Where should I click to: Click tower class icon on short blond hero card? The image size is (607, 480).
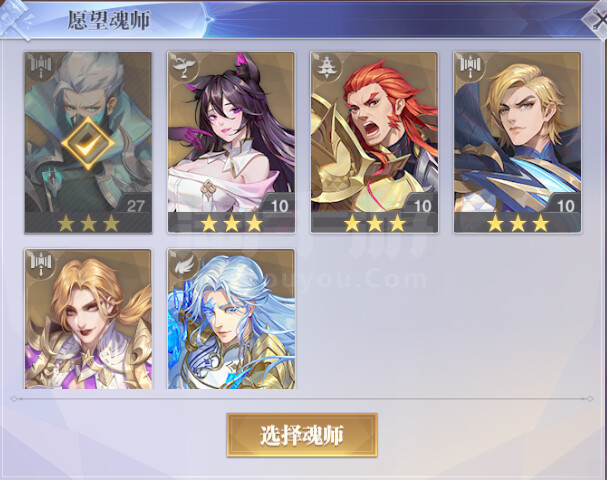pos(470,66)
